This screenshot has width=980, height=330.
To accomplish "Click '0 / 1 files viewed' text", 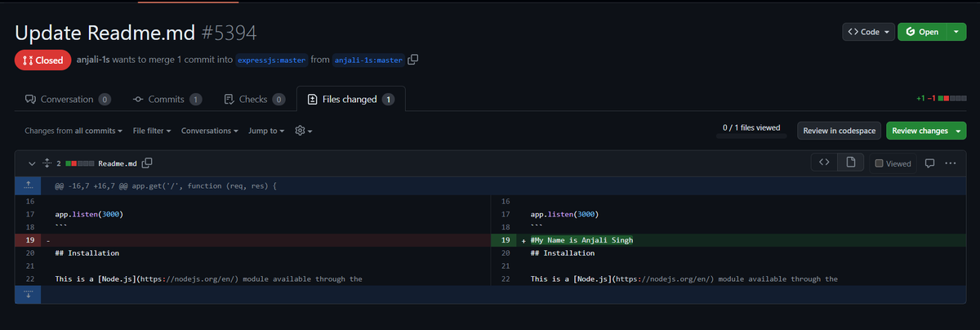I will click(x=751, y=127).
